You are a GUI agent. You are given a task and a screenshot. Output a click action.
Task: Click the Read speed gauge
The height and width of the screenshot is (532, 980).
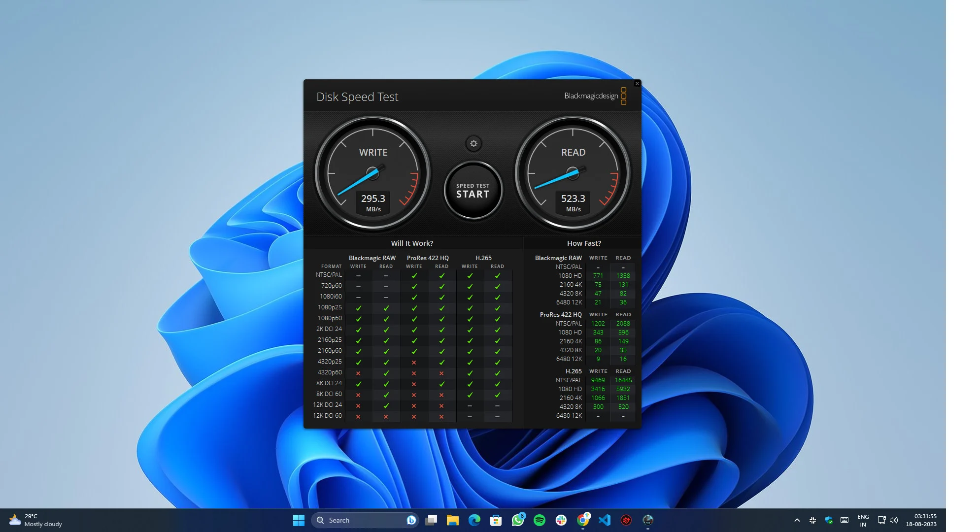click(x=573, y=173)
